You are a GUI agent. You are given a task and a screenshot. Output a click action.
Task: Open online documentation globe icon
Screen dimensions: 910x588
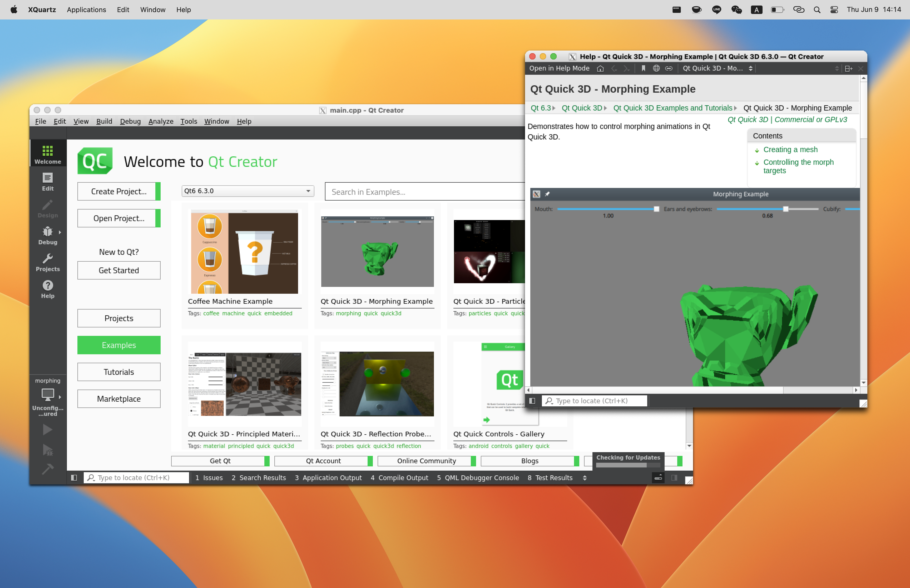pyautogui.click(x=656, y=68)
